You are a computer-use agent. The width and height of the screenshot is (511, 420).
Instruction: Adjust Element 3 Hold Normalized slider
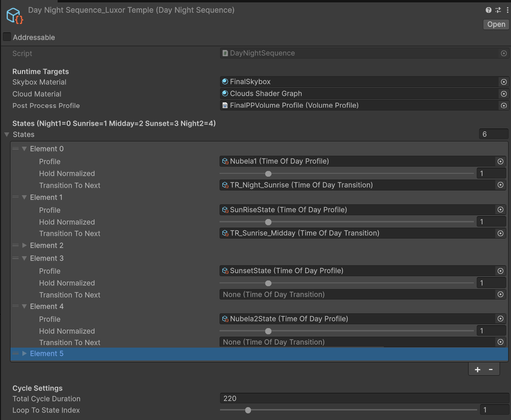pos(268,283)
